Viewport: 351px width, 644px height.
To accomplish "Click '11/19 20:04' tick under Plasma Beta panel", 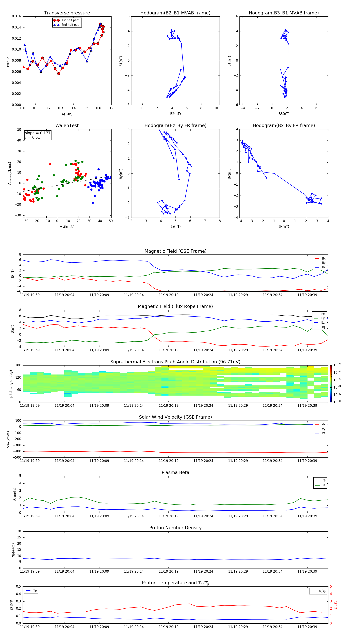I will pyautogui.click(x=65, y=516).
